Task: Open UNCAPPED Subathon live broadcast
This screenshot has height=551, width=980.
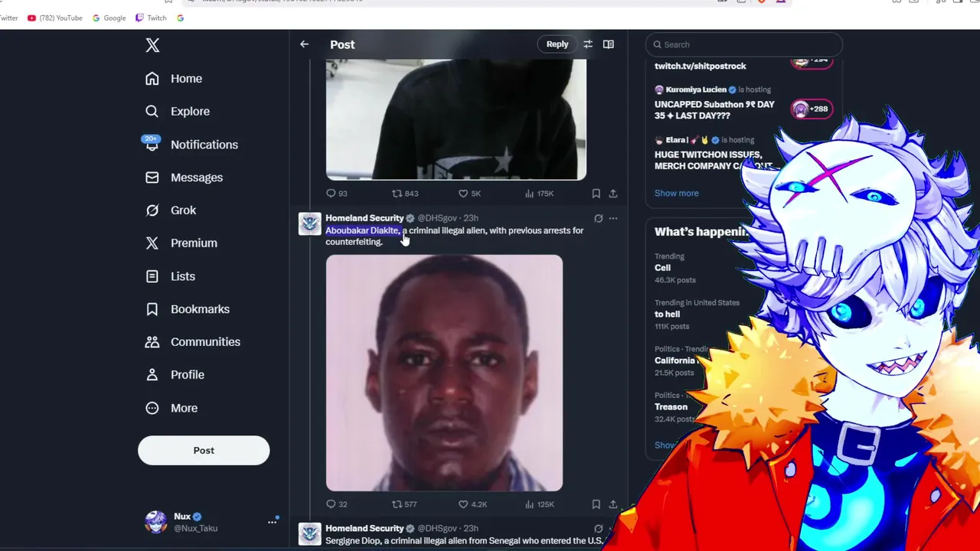Action: coord(714,110)
